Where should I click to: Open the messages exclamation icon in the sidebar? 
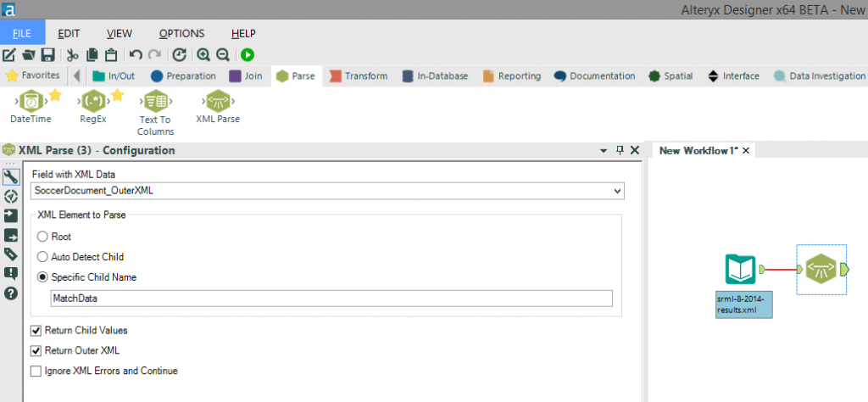pyautogui.click(x=11, y=274)
